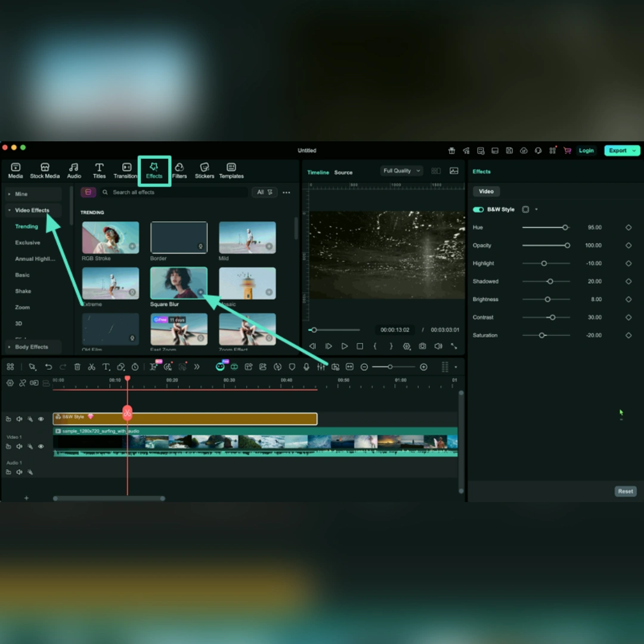Click the microphone voiceover icon
The image size is (644, 644).
coord(306,367)
